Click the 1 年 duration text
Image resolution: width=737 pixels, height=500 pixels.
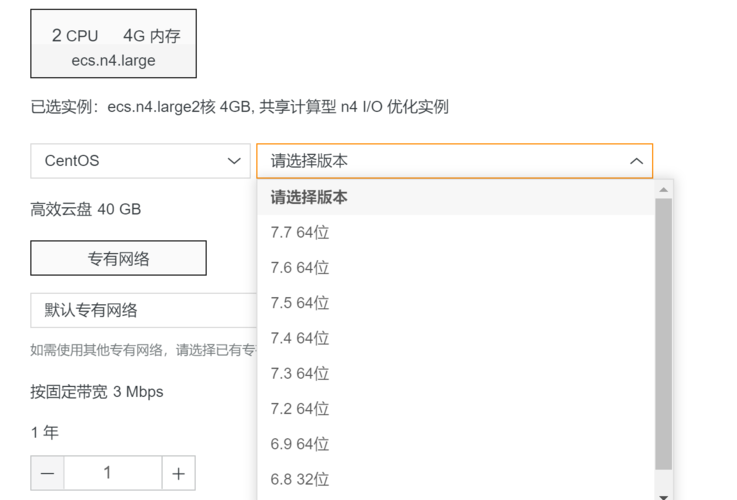click(45, 432)
